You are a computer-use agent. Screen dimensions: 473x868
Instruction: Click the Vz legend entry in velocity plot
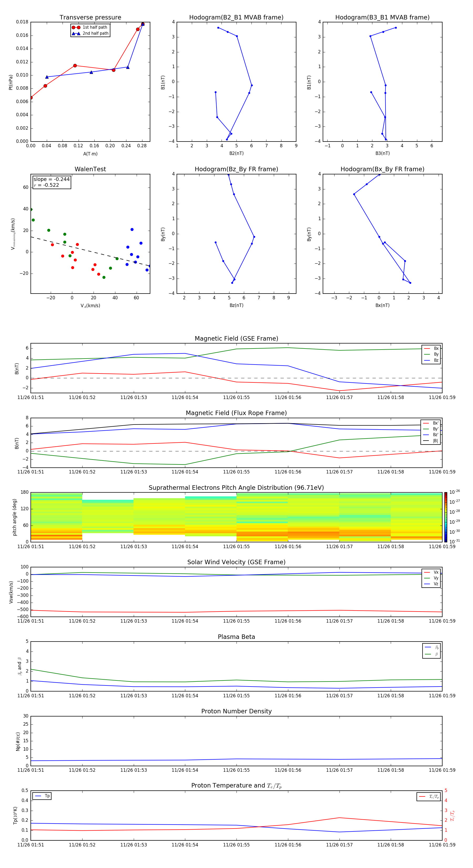click(x=431, y=584)
